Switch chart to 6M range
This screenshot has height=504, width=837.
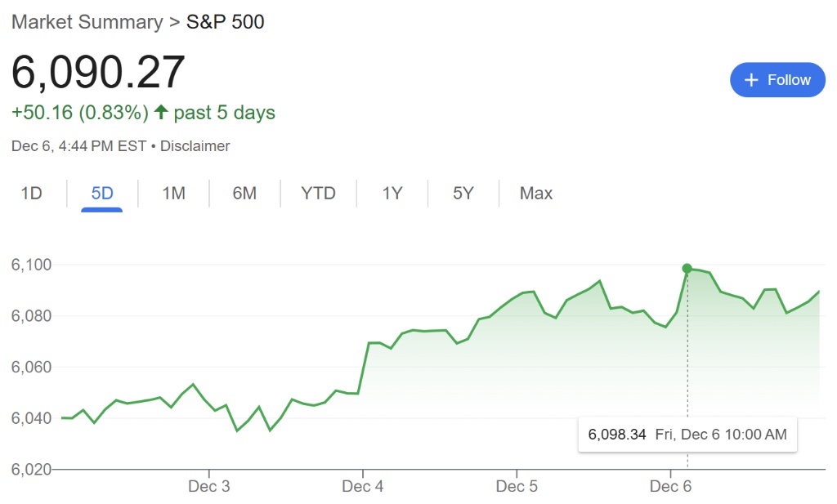click(x=244, y=194)
